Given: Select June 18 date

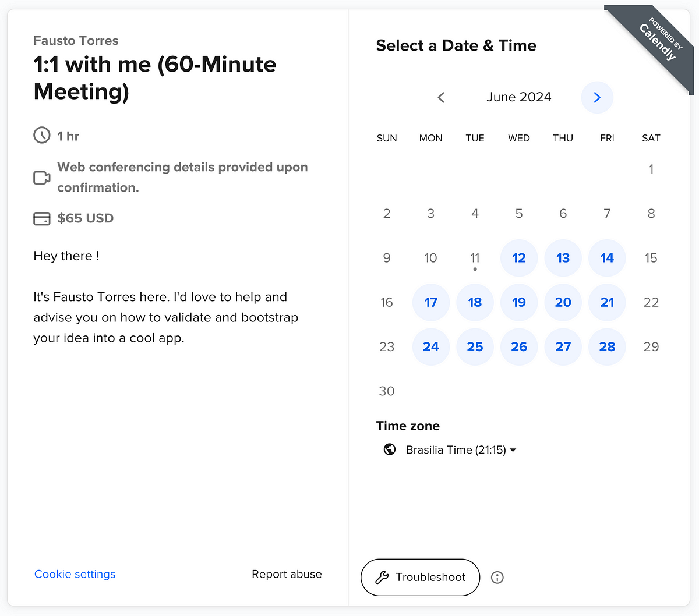Looking at the screenshot, I should point(475,302).
